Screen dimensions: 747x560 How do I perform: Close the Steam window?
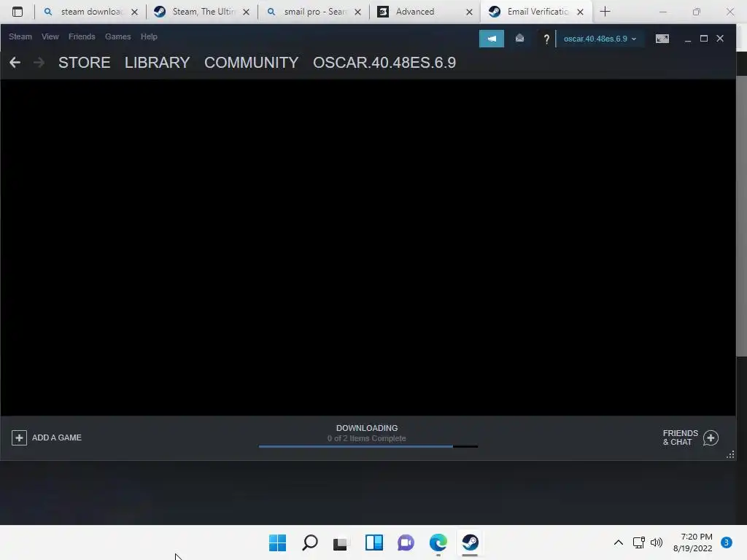click(x=720, y=39)
